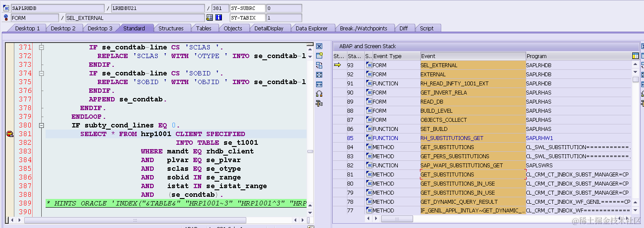This screenshot has width=644, height=228.
Task: Open the DetailDisplay tab
Action: [269, 28]
